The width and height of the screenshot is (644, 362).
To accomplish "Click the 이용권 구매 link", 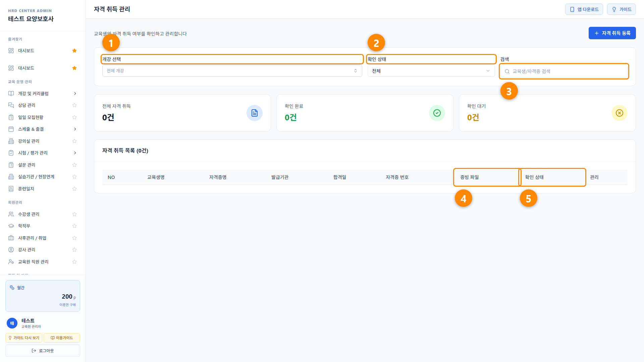I will pyautogui.click(x=68, y=305).
